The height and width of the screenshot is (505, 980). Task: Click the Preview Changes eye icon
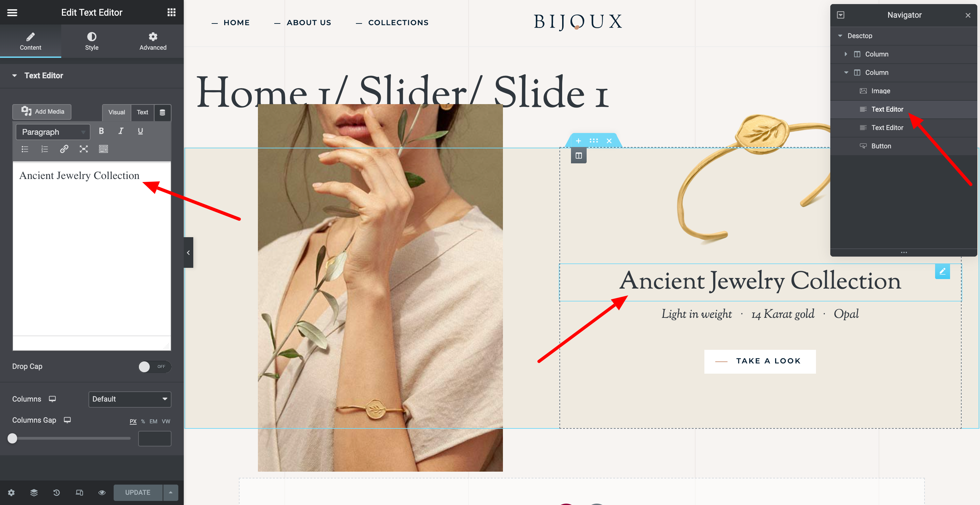pyautogui.click(x=102, y=492)
